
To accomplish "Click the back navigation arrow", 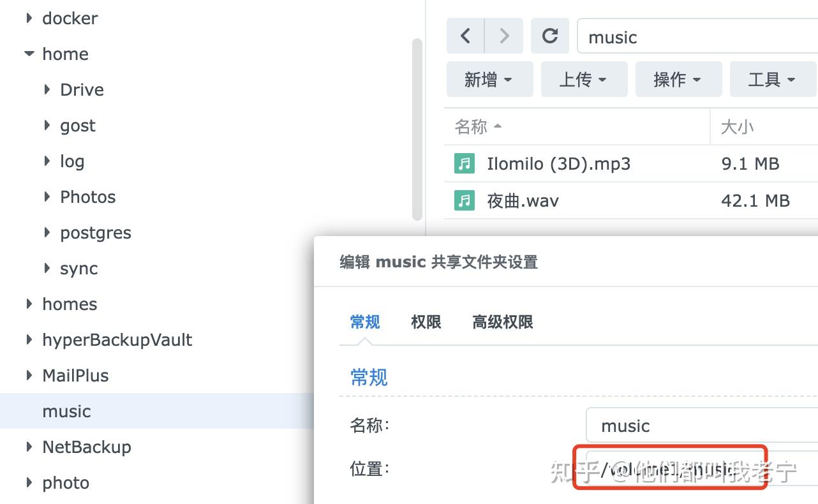I will pos(465,36).
